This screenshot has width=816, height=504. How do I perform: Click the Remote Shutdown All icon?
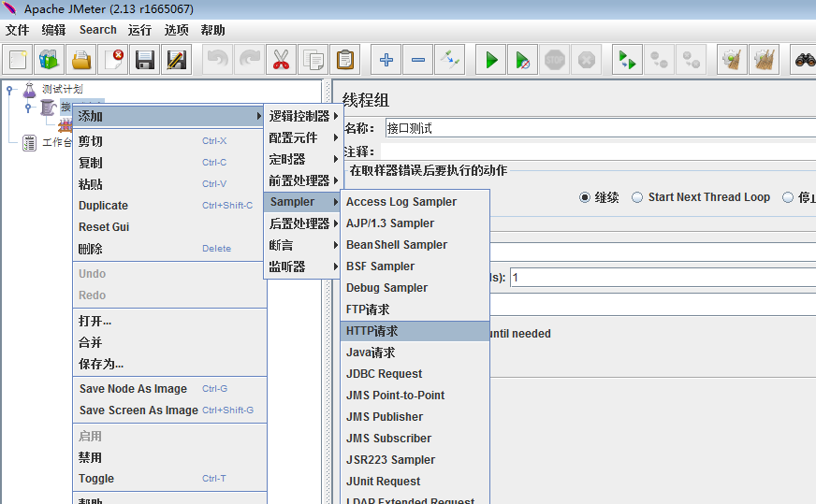pos(692,60)
